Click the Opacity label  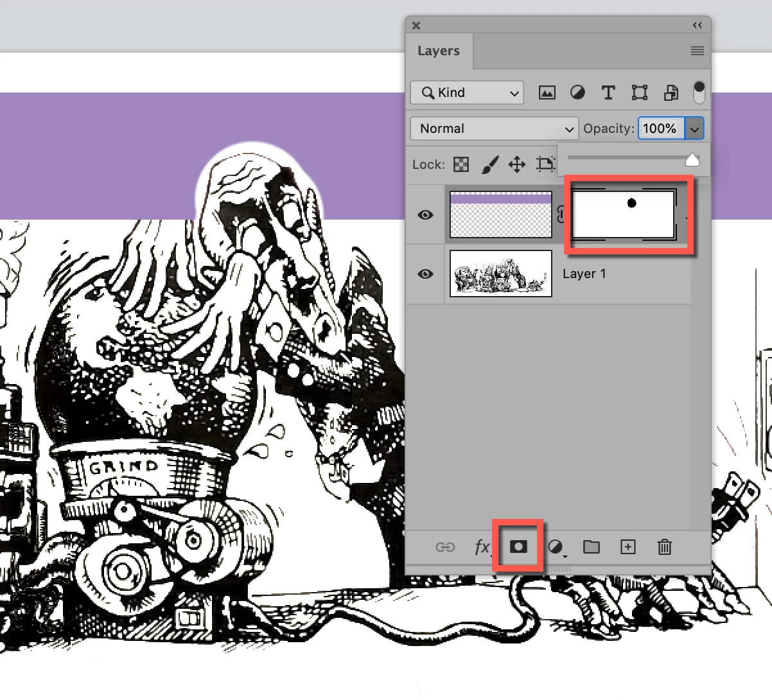click(609, 128)
